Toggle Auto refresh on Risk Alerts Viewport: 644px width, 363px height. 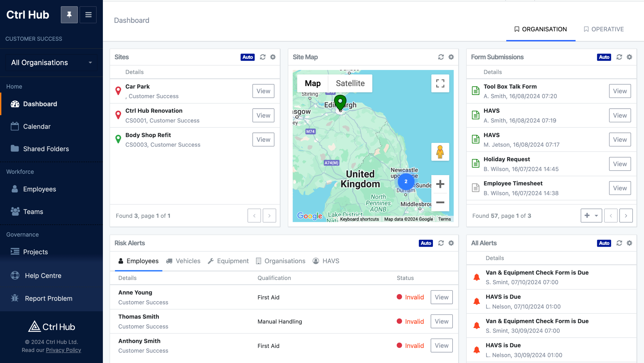[x=426, y=243]
